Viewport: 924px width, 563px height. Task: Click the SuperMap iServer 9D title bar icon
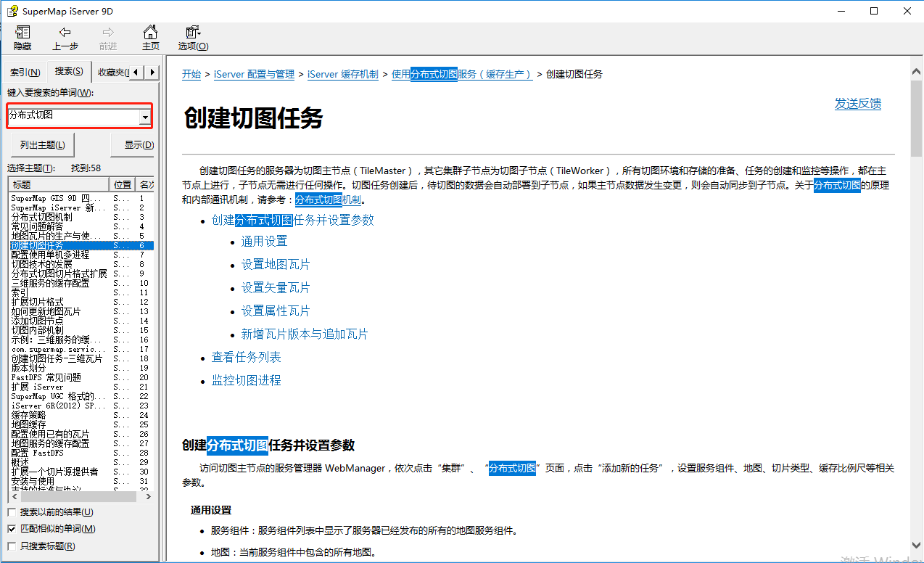[x=12, y=11]
